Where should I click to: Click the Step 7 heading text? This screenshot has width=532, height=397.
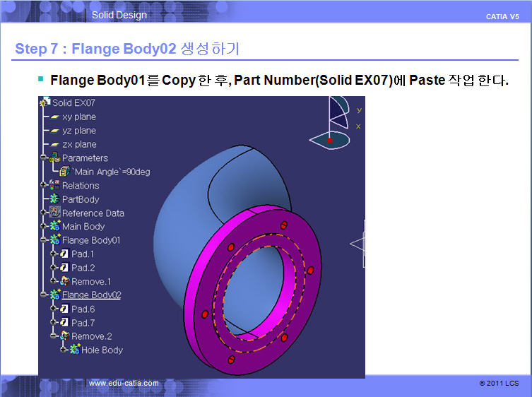click(x=127, y=49)
